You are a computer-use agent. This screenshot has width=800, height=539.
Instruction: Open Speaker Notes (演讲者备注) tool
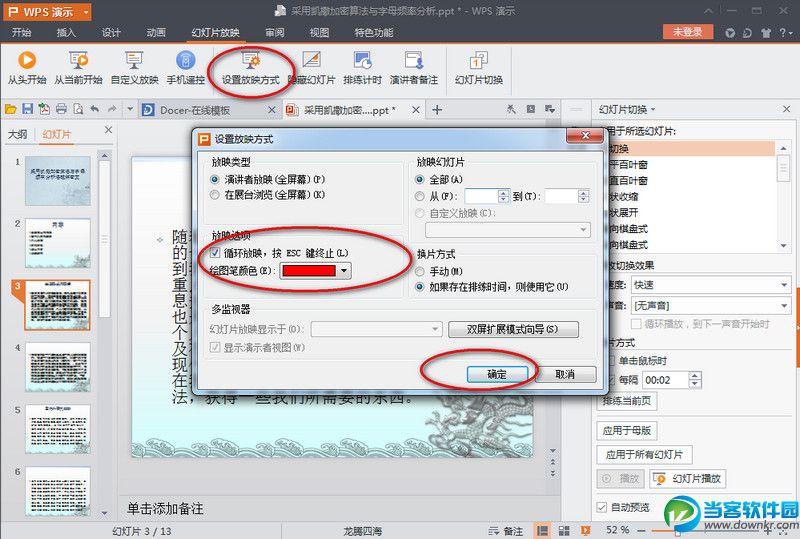[414, 67]
